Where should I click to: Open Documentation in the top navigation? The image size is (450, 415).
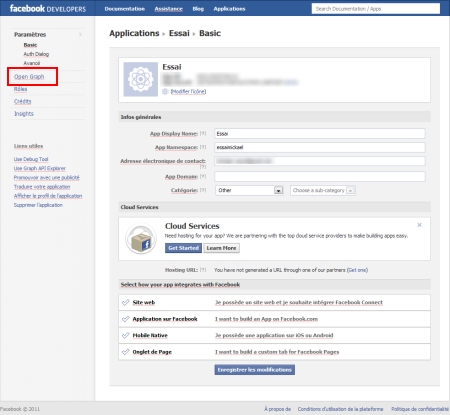pyautogui.click(x=125, y=9)
